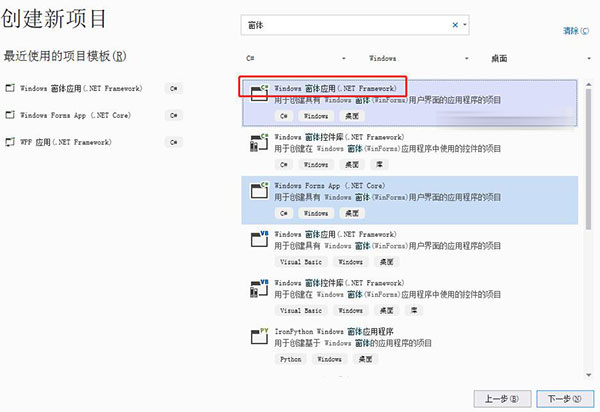Click the C# tag on the .NET Core template
Screen dimensions: 600x412
click(284, 213)
